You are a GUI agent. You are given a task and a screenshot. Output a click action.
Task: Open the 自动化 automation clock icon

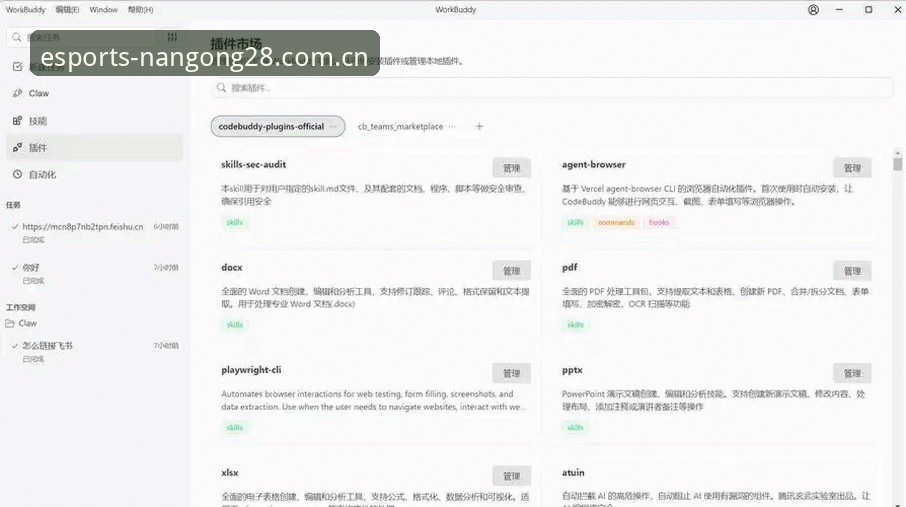click(17, 174)
